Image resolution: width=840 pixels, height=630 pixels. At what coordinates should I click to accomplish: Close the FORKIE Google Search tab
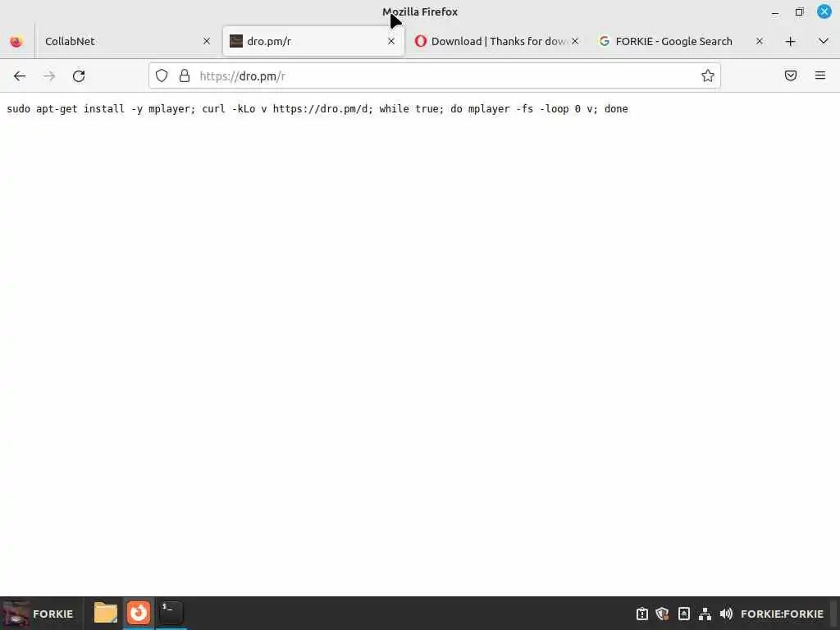[x=759, y=41]
